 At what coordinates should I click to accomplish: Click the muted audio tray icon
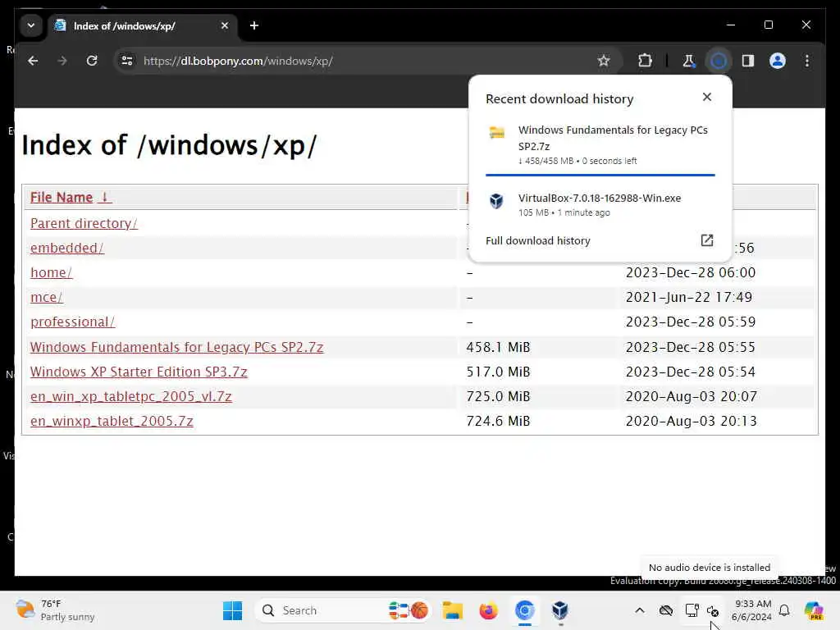(x=713, y=610)
